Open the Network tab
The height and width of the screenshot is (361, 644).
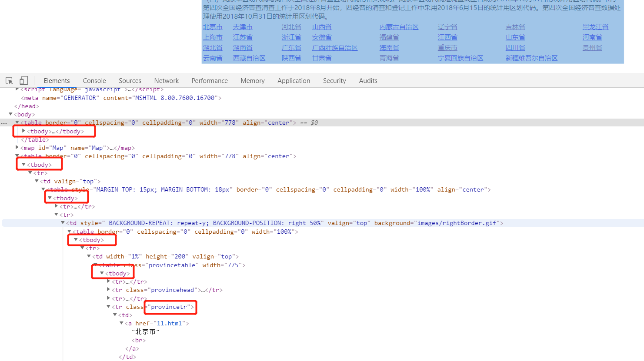(x=167, y=81)
